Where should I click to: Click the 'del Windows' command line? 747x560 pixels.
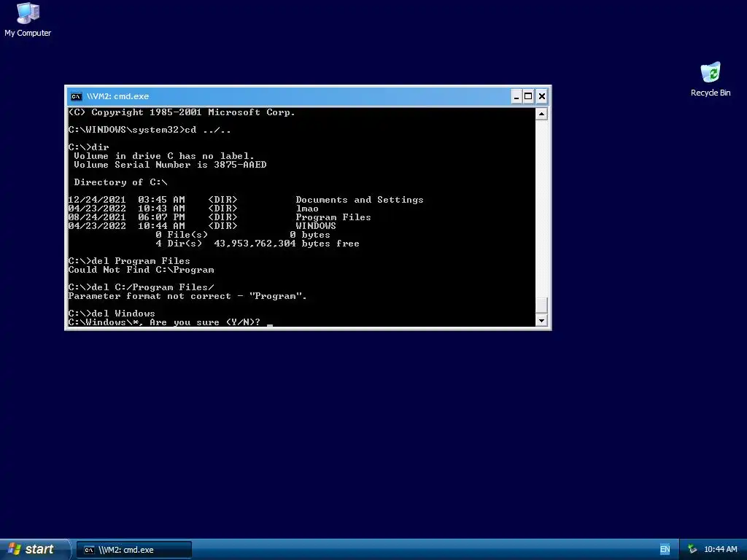click(x=112, y=314)
